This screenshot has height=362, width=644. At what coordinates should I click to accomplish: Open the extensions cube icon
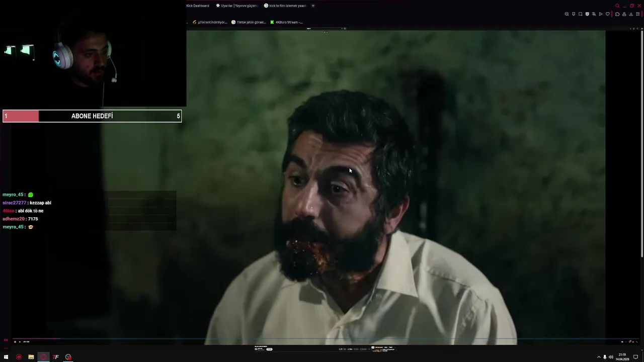click(617, 14)
